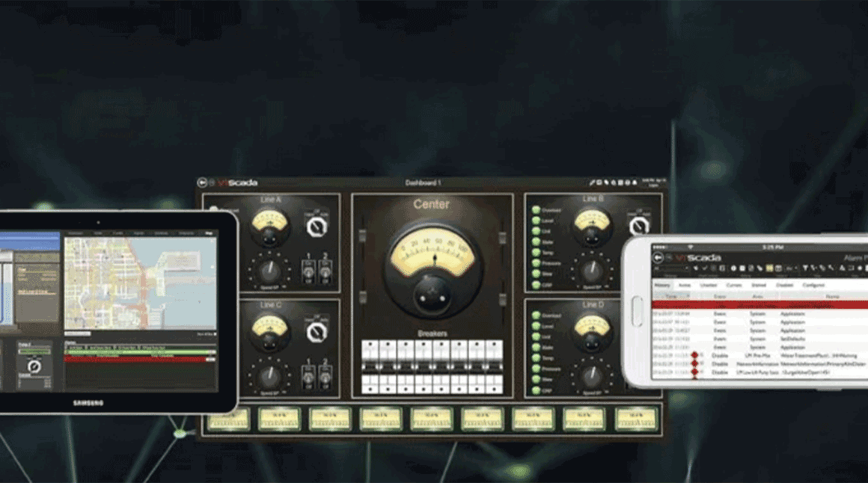The width and height of the screenshot is (868, 483).
Task: Turn the selector switch on the Samsung tablet screen
Action: [x=34, y=366]
